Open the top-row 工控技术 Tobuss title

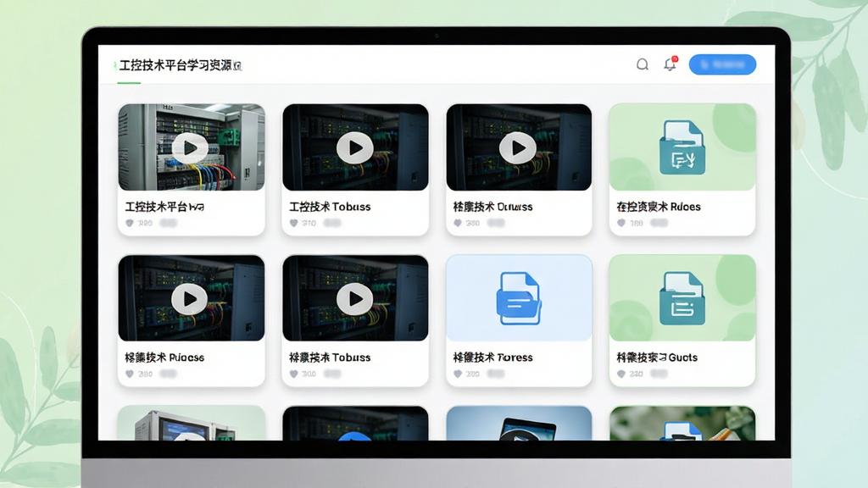[330, 207]
